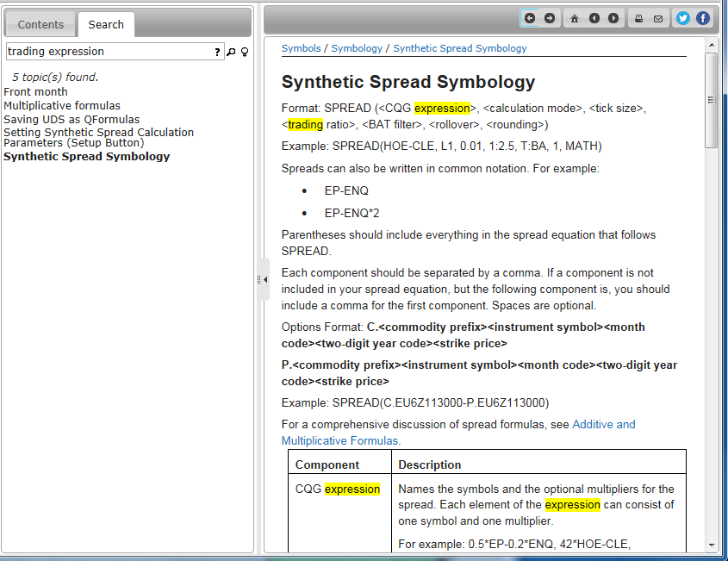Open the Multiplicative formulas search result
Image resolution: width=728 pixels, height=561 pixels.
(x=62, y=105)
